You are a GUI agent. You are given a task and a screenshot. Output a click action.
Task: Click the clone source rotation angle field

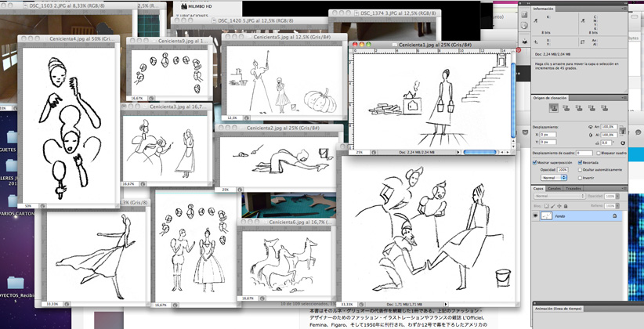pyautogui.click(x=606, y=143)
